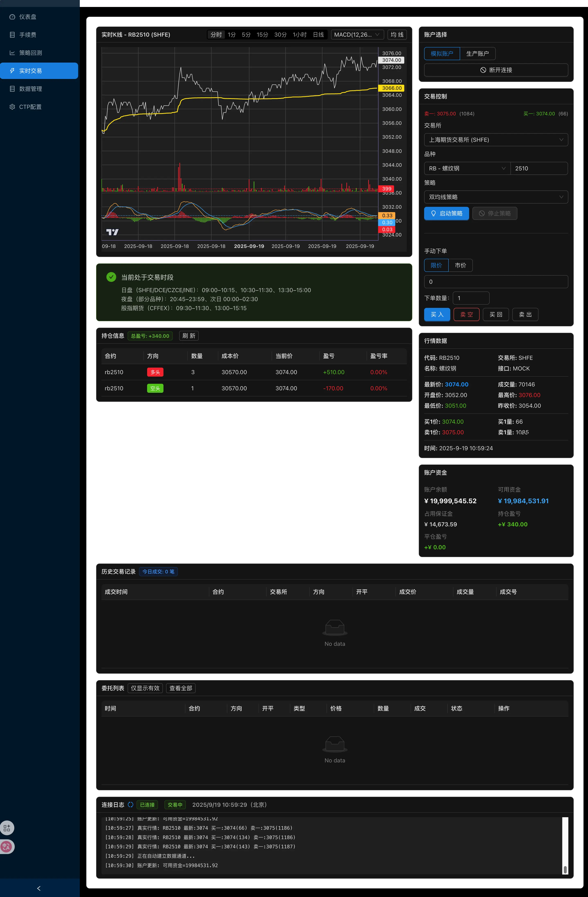Click the 数据管理 icon in sidebar
This screenshot has width=588, height=897.
12,89
